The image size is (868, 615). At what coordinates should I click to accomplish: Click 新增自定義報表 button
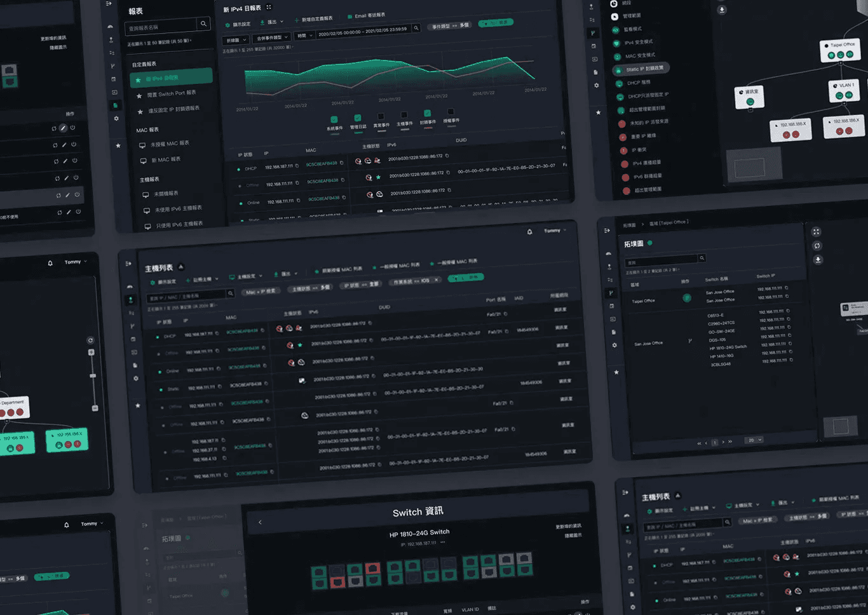313,20
